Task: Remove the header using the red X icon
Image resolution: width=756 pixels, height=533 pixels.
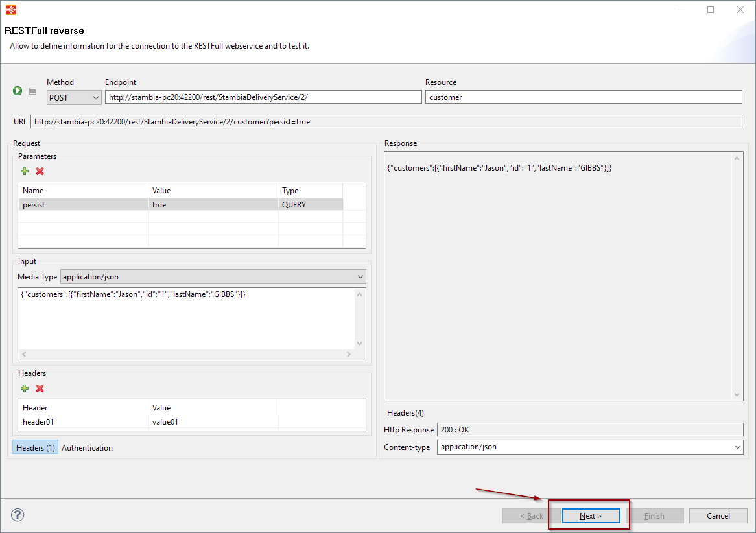Action: click(40, 388)
